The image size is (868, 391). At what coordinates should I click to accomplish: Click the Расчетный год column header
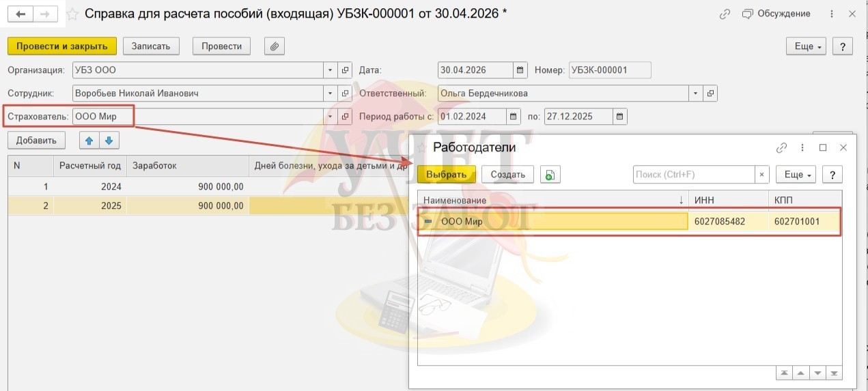[90, 166]
